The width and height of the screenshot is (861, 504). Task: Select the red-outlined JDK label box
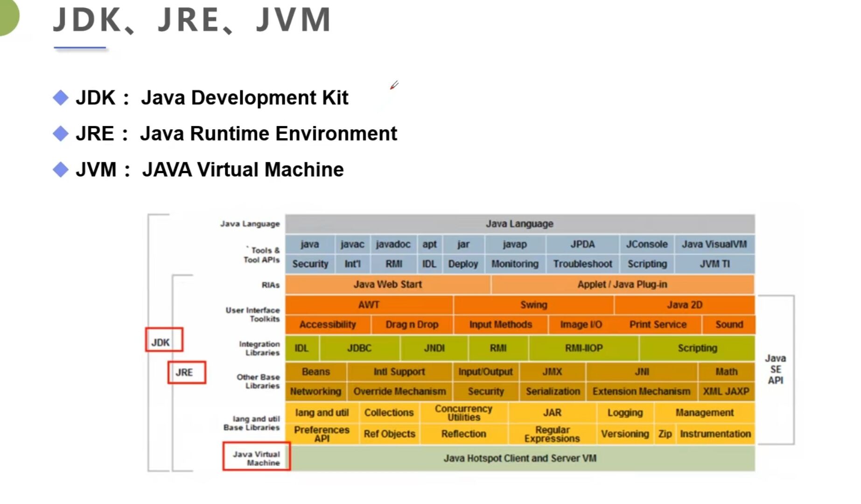click(164, 340)
